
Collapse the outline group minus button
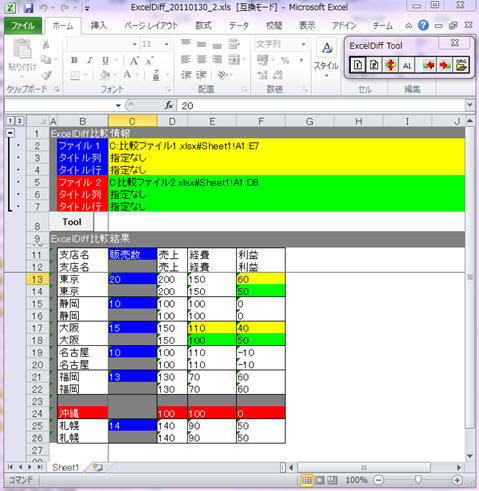10,133
